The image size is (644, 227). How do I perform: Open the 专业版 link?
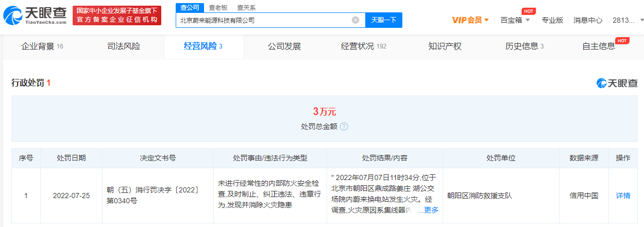[552, 20]
